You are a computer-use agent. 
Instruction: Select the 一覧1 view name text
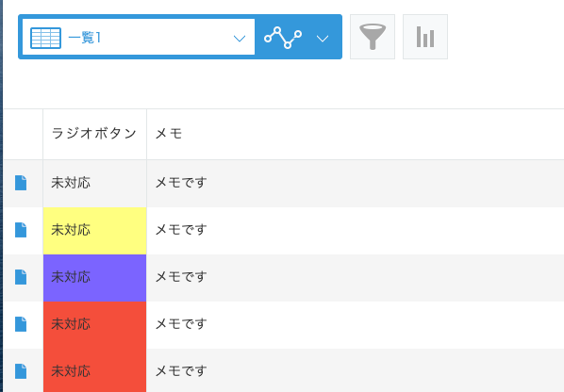click(84, 38)
